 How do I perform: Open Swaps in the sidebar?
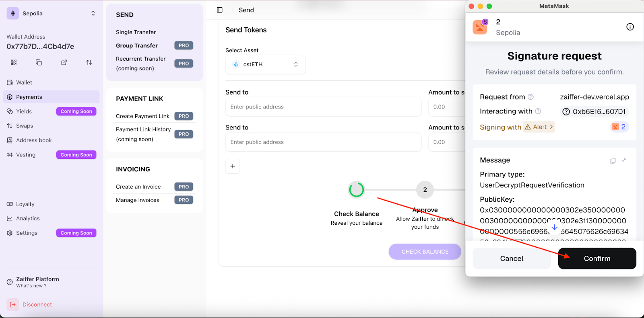click(52, 126)
